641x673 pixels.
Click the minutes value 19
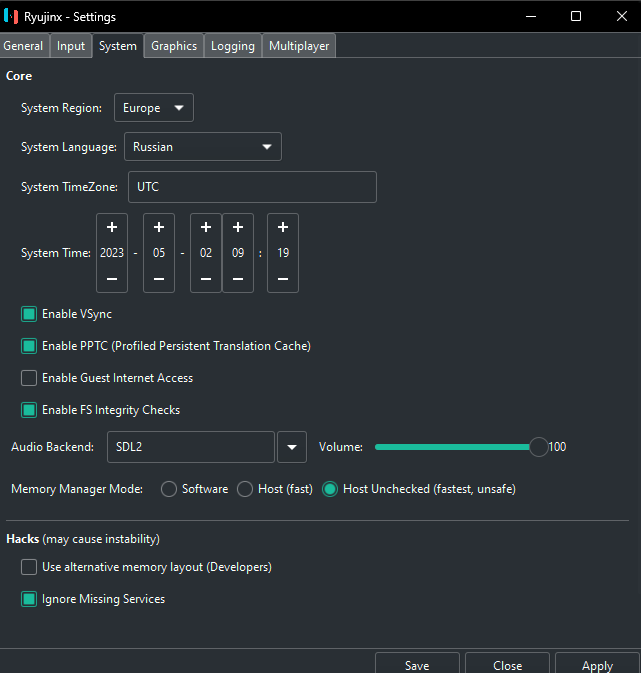point(283,253)
